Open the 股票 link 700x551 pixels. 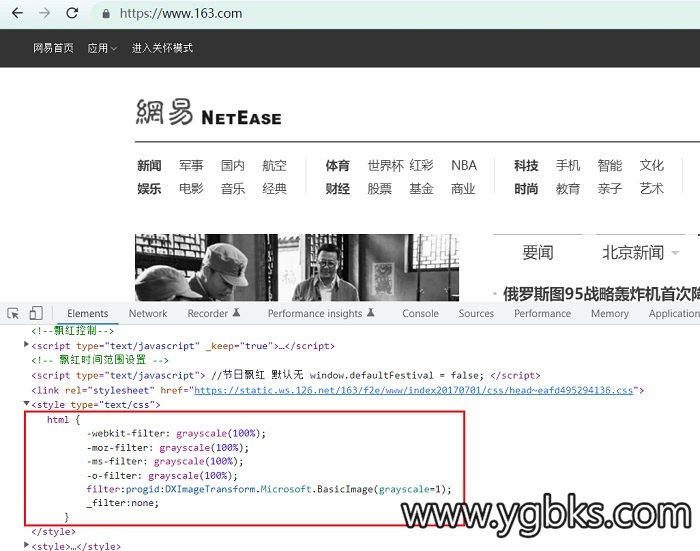click(379, 189)
